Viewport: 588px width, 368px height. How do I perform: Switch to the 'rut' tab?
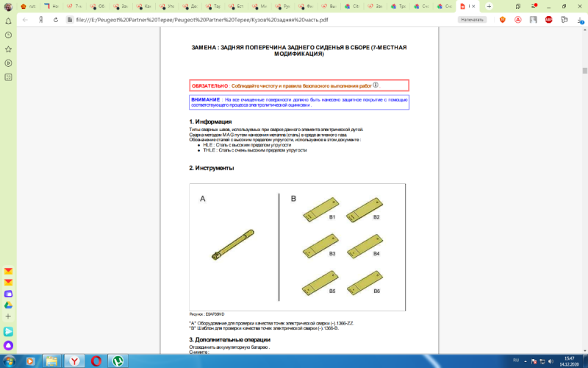pyautogui.click(x=29, y=7)
